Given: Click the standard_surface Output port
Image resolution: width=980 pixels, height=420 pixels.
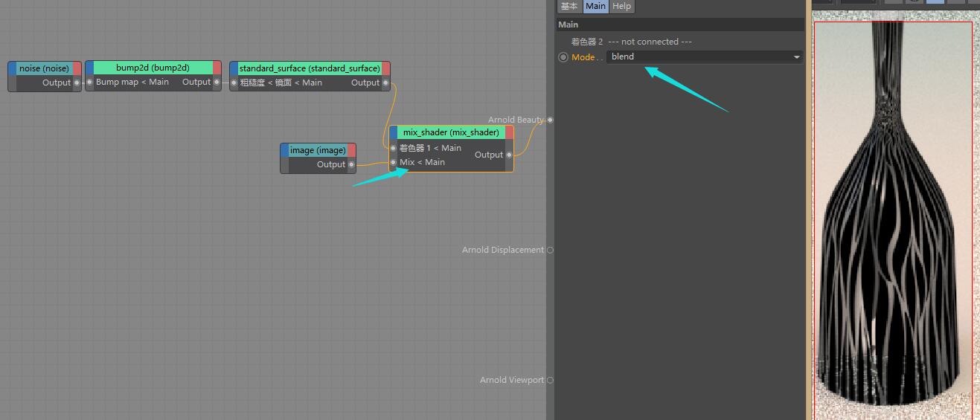Looking at the screenshot, I should [x=385, y=83].
